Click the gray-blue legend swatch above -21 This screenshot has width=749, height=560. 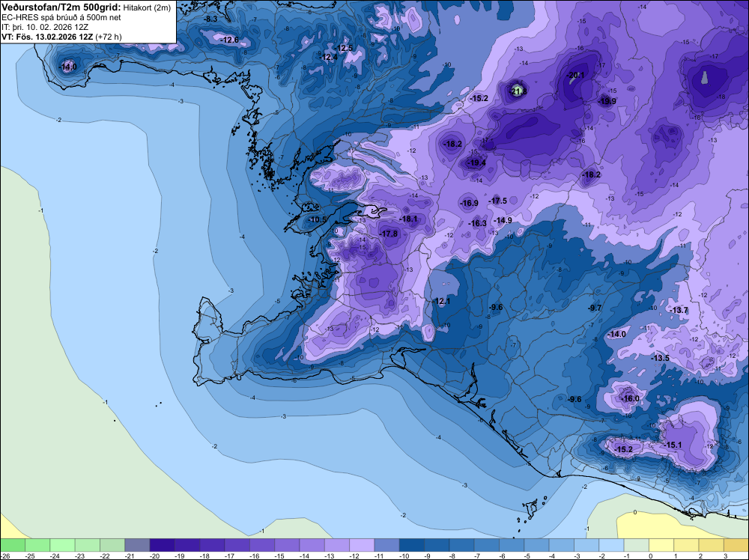pyautogui.click(x=137, y=545)
